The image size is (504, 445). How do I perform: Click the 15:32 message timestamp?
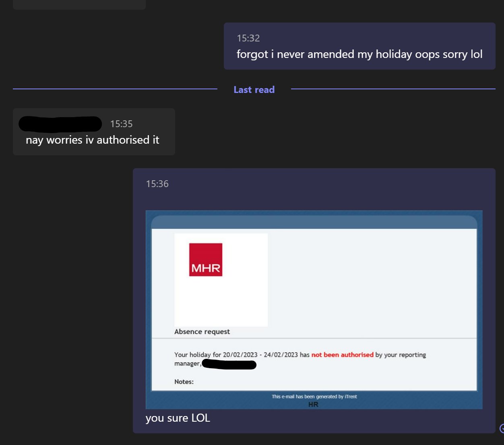248,38
